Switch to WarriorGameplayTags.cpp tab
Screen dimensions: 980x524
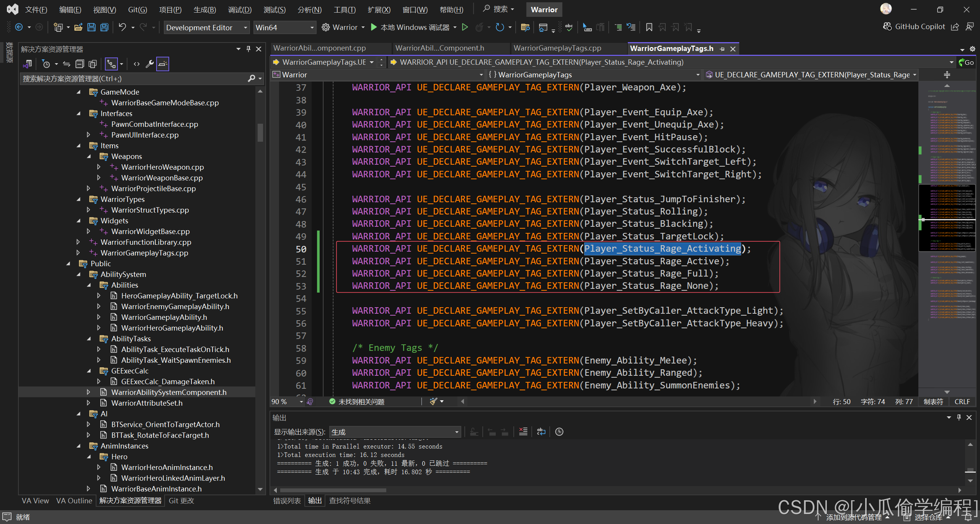pos(559,48)
